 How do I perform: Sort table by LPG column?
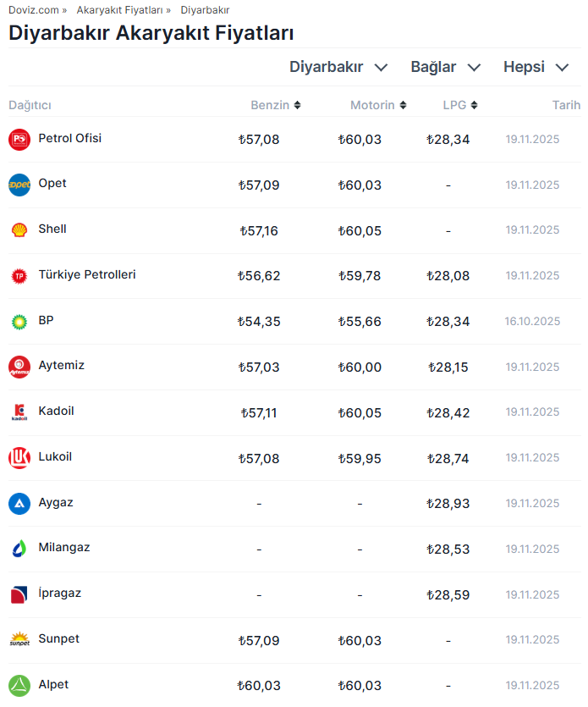459,106
